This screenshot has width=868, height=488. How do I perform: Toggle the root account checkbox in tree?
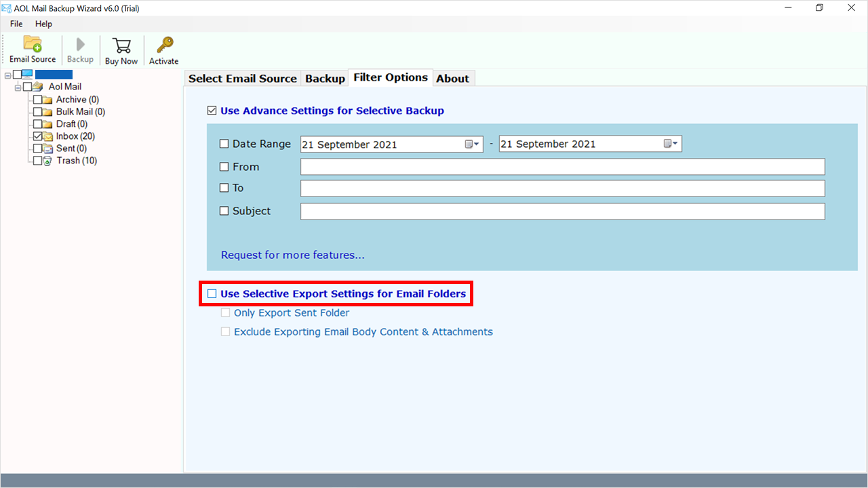pos(18,75)
